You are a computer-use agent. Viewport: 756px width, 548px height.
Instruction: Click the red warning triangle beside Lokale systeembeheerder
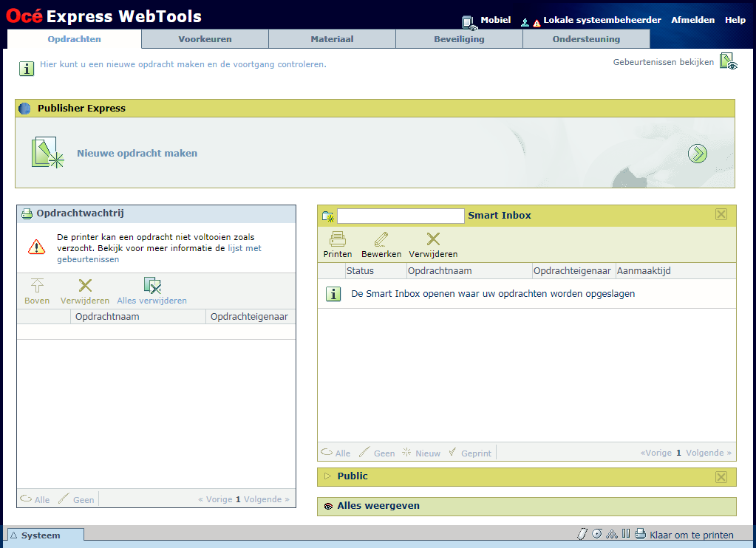pos(537,23)
